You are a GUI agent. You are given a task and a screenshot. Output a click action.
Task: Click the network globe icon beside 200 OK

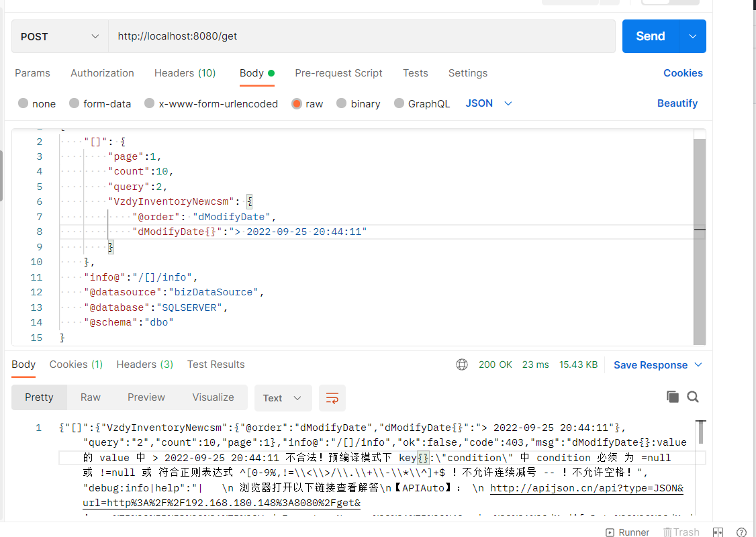[462, 364]
